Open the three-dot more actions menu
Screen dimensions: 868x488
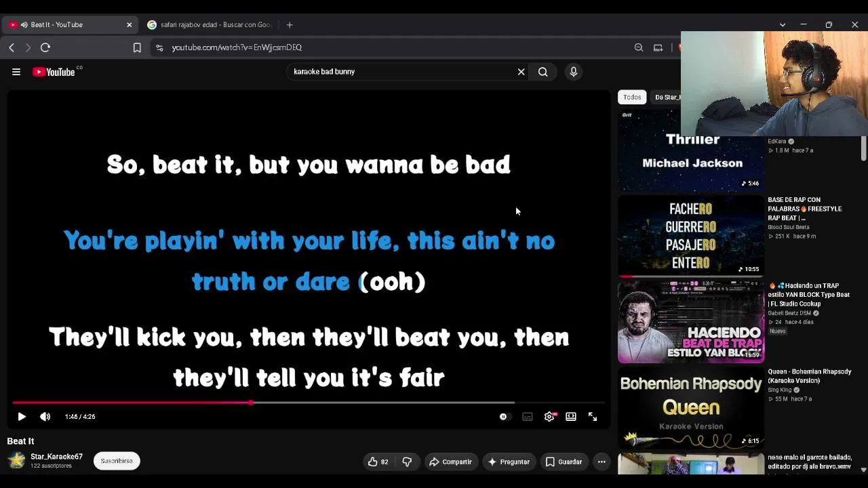pyautogui.click(x=601, y=462)
